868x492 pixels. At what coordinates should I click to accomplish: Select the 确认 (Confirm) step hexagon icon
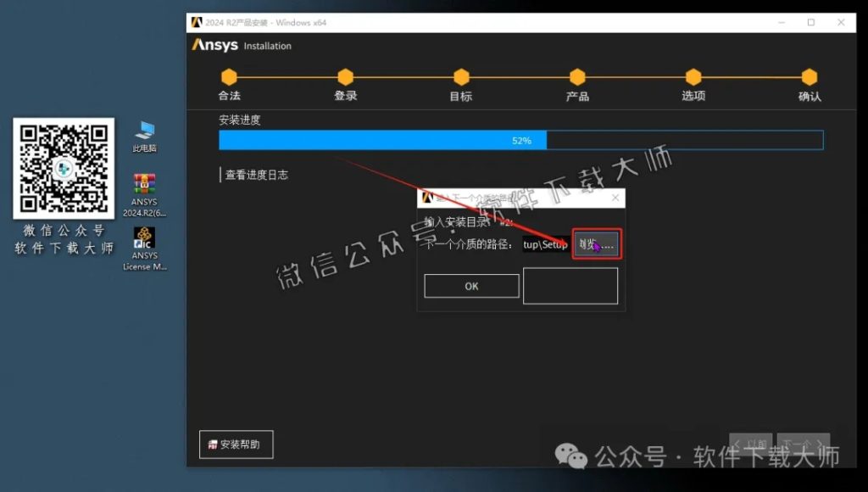click(x=810, y=75)
